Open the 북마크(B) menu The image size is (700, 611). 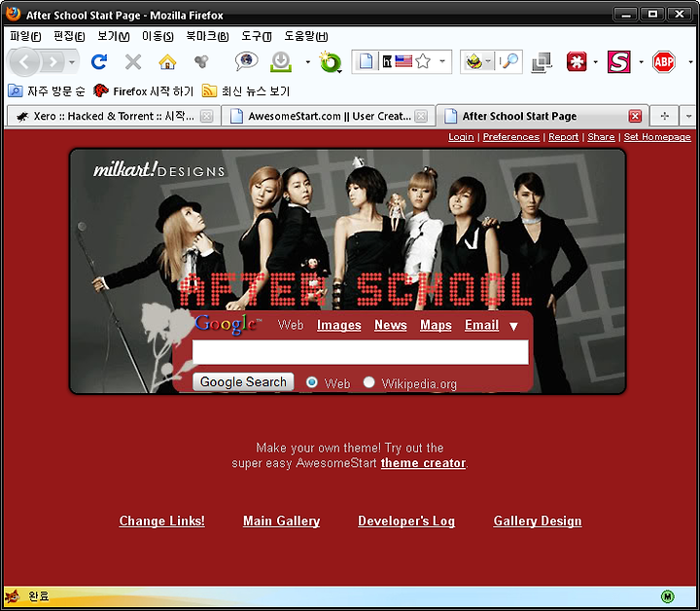(207, 36)
